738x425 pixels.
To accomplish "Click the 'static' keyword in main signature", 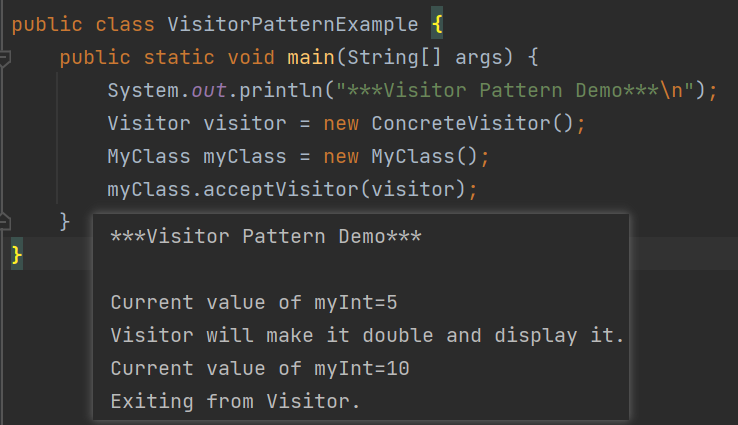I will tap(173, 56).
